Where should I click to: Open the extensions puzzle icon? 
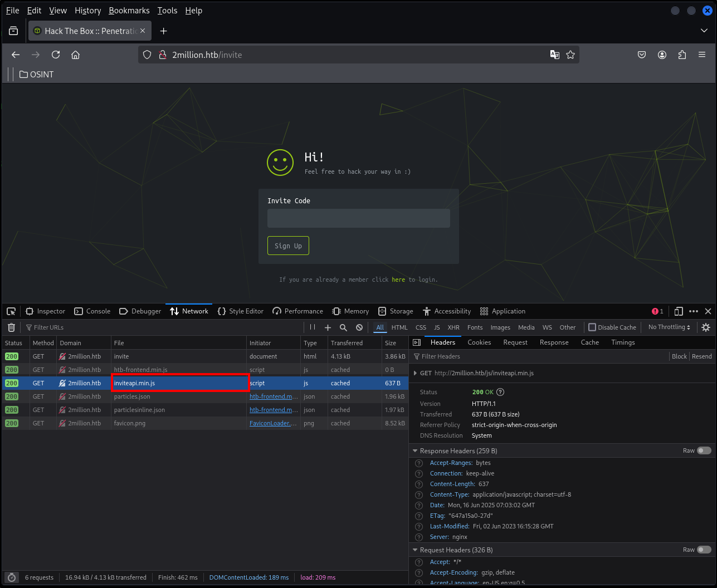pos(682,55)
